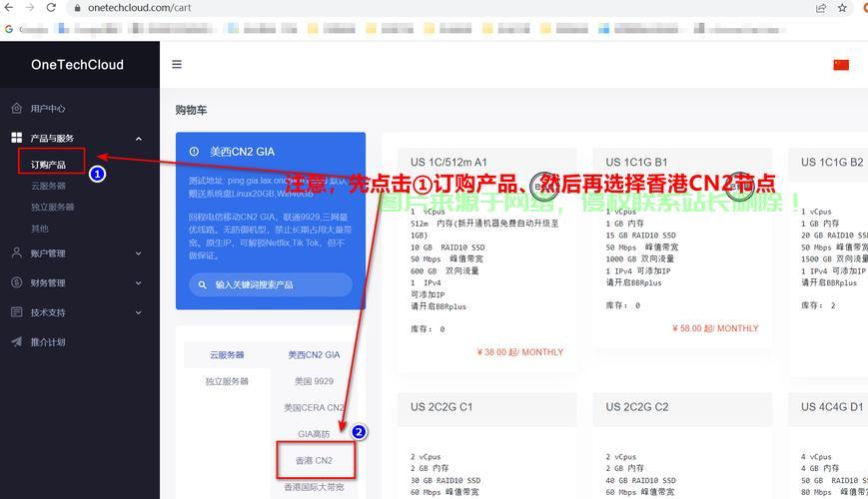The image size is (868, 499).
Task: Bookmark this page with the star icon
Action: pyautogui.click(x=843, y=8)
